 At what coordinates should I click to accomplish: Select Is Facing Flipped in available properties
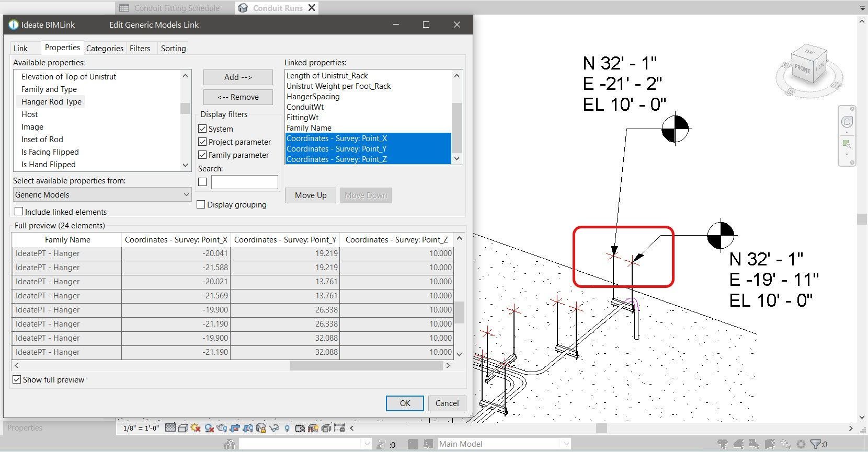50,152
